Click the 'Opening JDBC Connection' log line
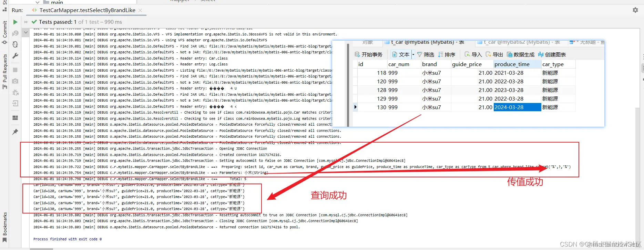The width and height of the screenshot is (644, 250). point(150,149)
